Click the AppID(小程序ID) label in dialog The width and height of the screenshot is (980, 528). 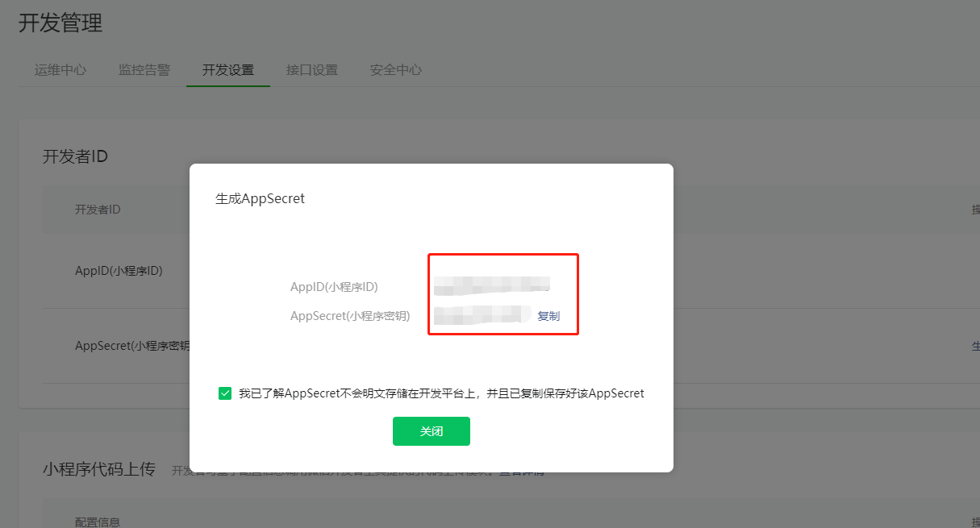click(334, 287)
